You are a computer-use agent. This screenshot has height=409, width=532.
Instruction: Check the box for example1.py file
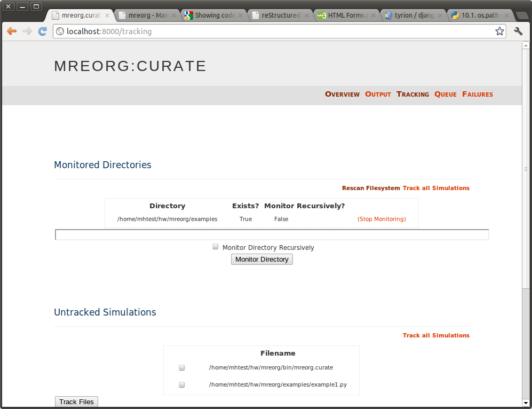182,384
